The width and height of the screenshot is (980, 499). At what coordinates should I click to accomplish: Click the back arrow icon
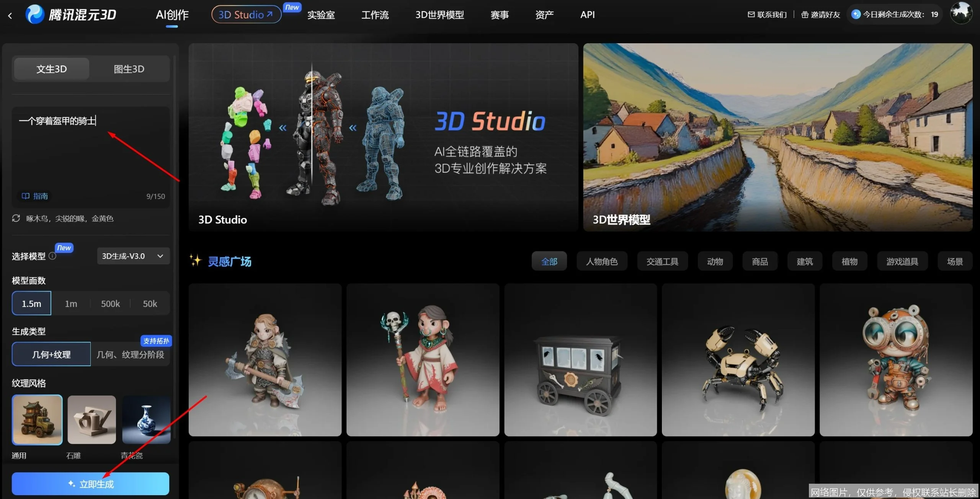click(10, 15)
